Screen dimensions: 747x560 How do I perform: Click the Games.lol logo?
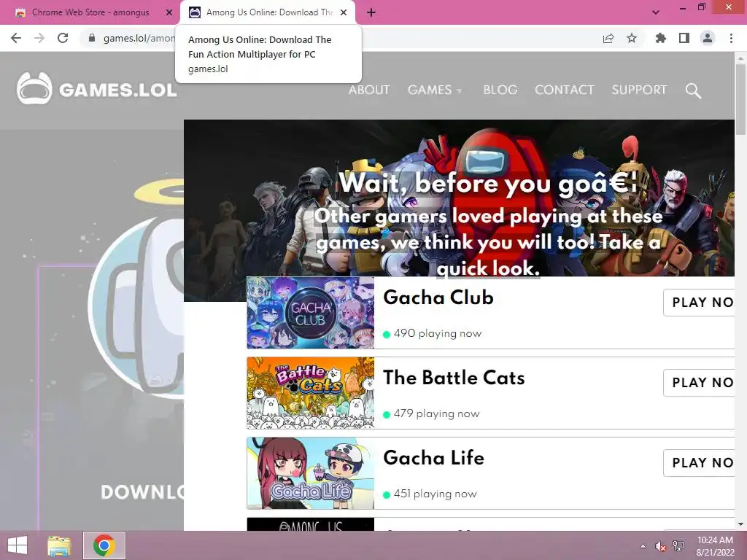coord(97,89)
